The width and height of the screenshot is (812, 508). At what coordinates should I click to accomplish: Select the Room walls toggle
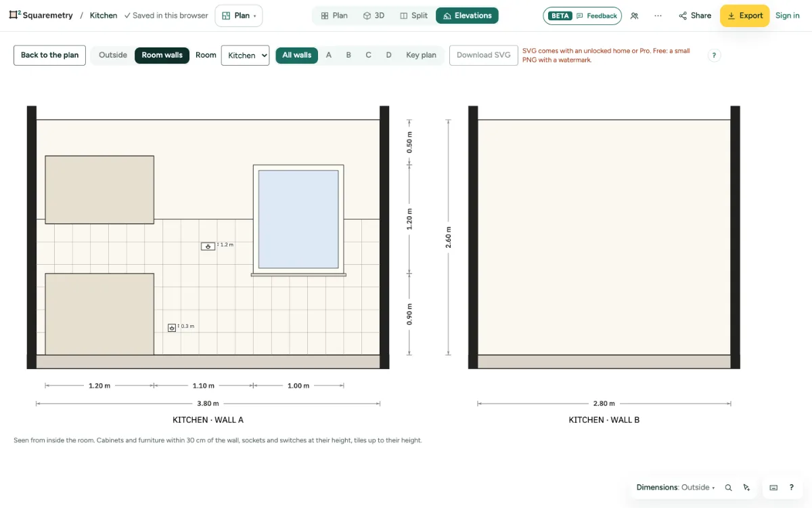point(162,55)
